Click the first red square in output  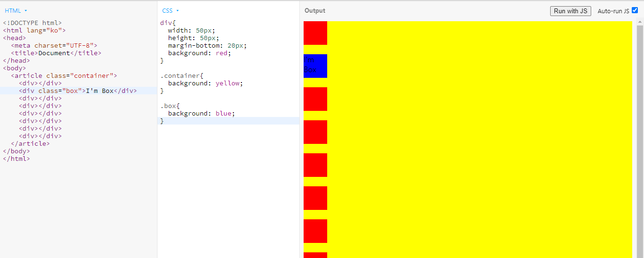pyautogui.click(x=315, y=33)
